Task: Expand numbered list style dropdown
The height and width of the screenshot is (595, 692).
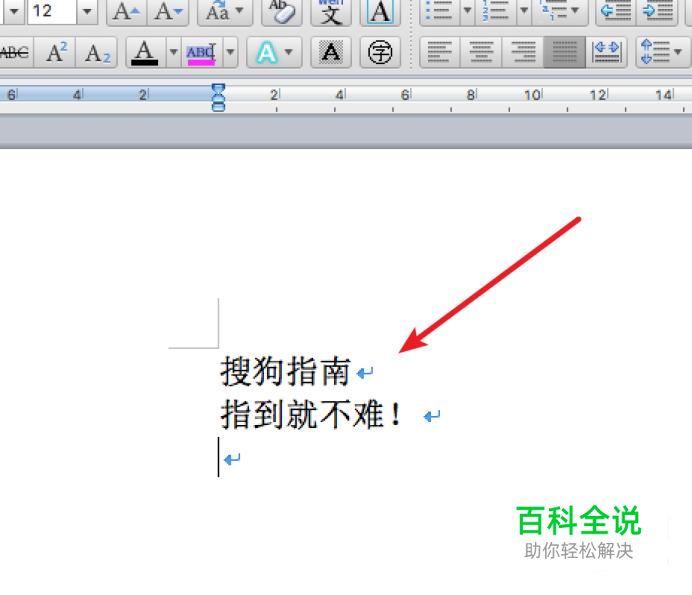Action: 524,11
